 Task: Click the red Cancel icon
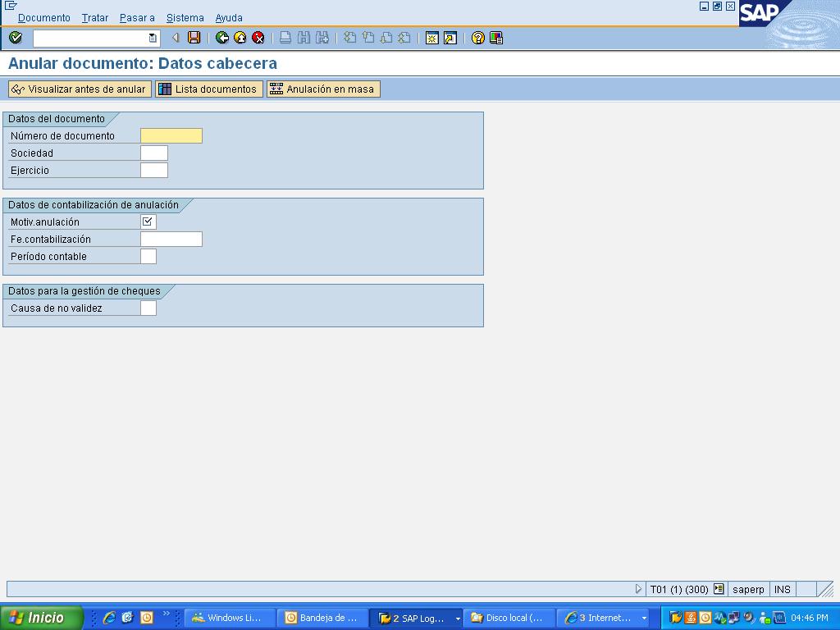pyautogui.click(x=258, y=38)
